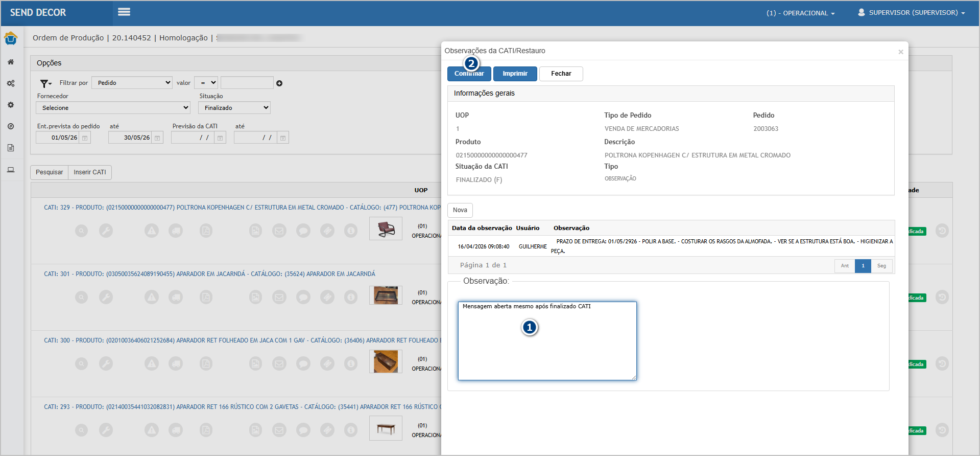Open the multiple gears icon in sidebar

coord(11,83)
